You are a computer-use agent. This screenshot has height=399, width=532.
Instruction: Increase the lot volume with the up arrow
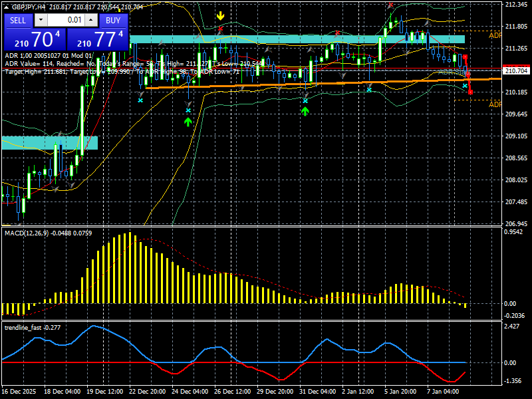click(x=91, y=20)
